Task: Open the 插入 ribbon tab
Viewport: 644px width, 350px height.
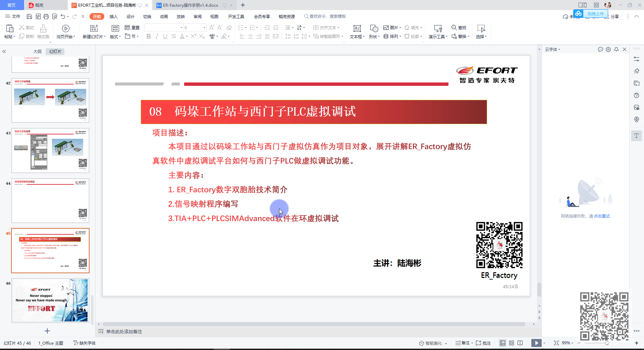Action: coord(113,16)
